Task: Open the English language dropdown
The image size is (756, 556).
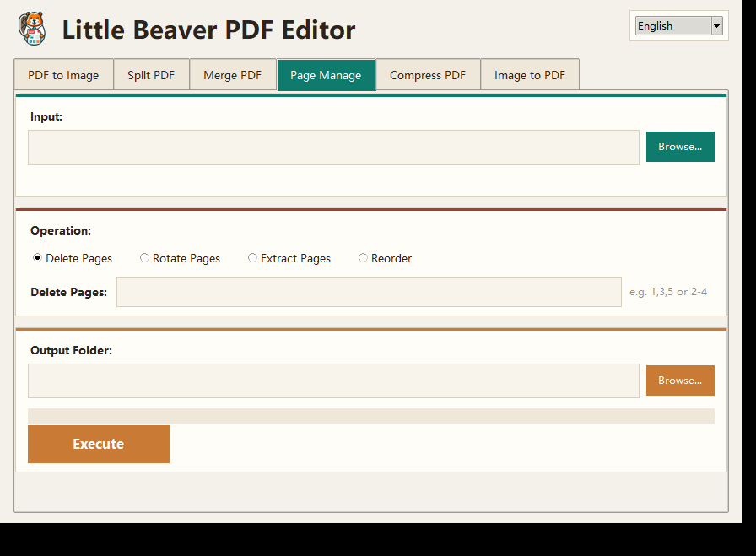Action: [x=678, y=25]
